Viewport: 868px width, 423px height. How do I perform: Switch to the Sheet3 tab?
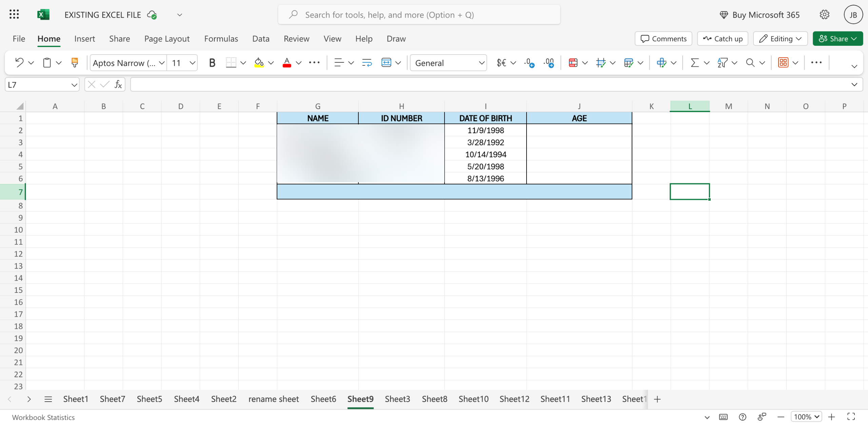(397, 399)
